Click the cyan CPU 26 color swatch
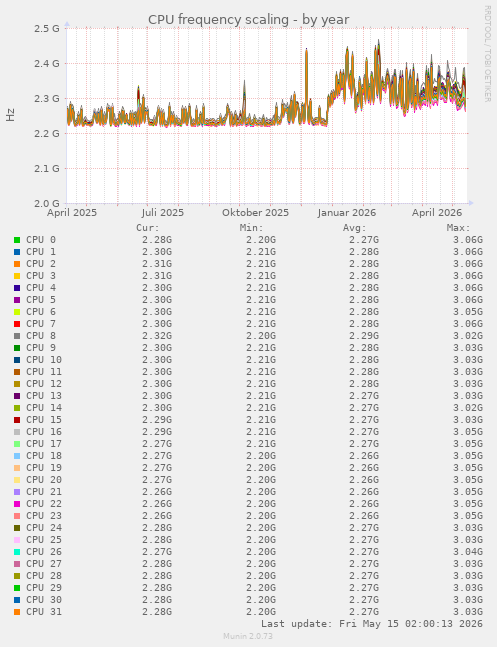 17,552
